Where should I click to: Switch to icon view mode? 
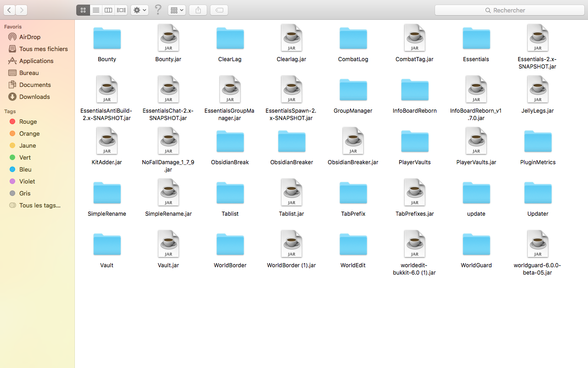[x=83, y=10]
